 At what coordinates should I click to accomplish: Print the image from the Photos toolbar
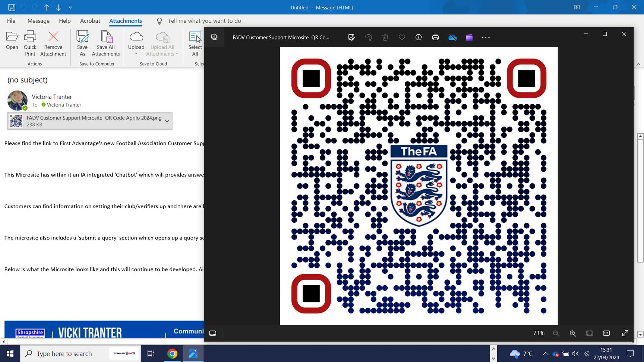click(435, 37)
